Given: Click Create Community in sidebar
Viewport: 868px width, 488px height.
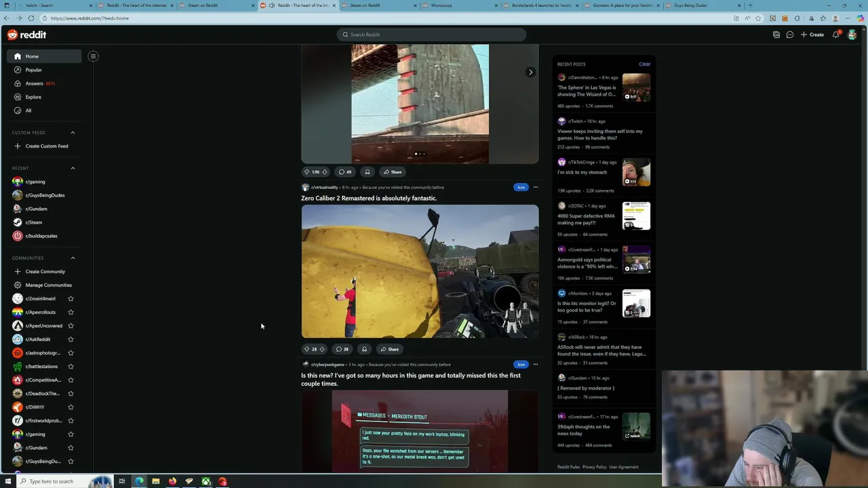Looking at the screenshot, I should tap(44, 271).
